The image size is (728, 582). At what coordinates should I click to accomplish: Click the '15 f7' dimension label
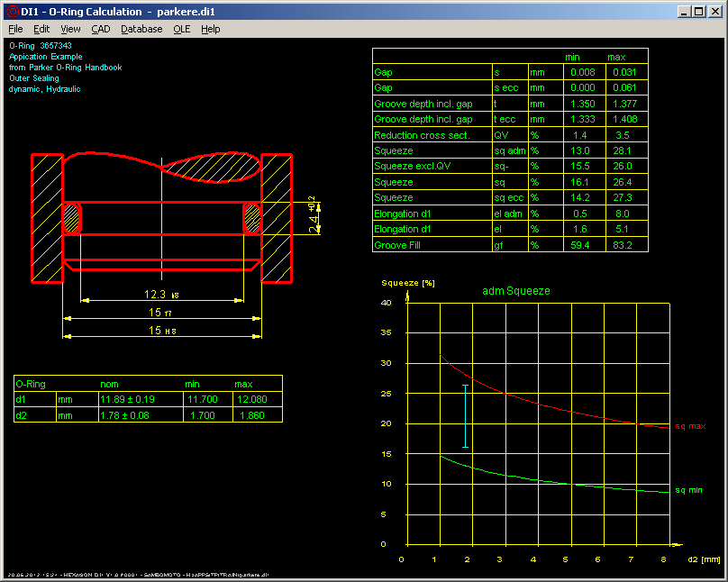(x=160, y=313)
